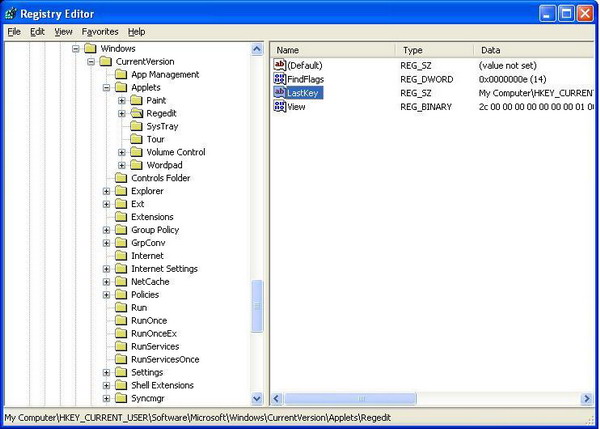Click the Tour folder icon
This screenshot has width=600, height=429.
pyautogui.click(x=136, y=139)
